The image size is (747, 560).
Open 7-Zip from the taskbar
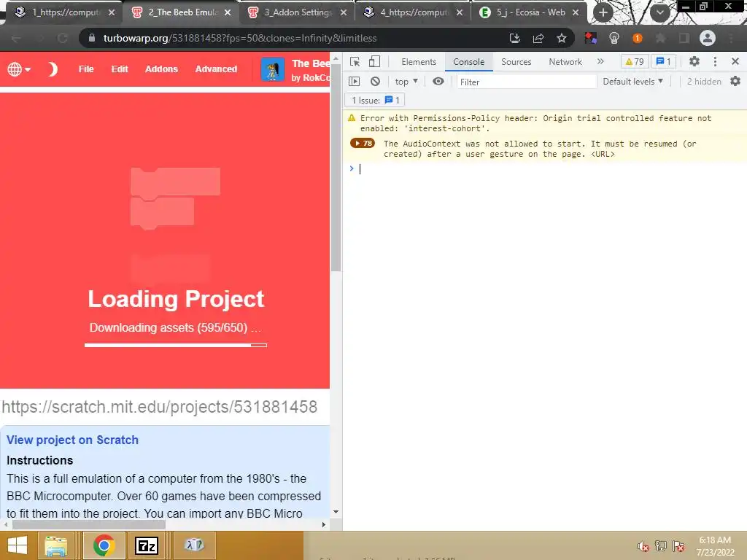click(146, 545)
